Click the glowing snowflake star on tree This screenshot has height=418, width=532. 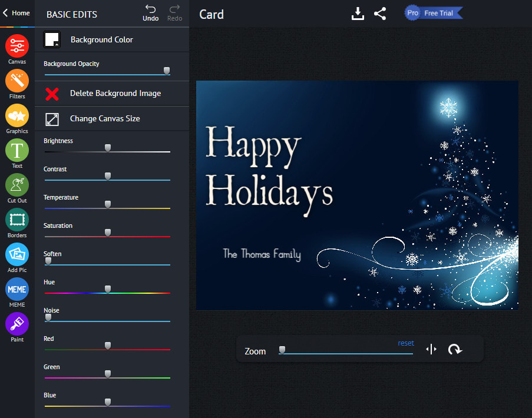pyautogui.click(x=448, y=108)
